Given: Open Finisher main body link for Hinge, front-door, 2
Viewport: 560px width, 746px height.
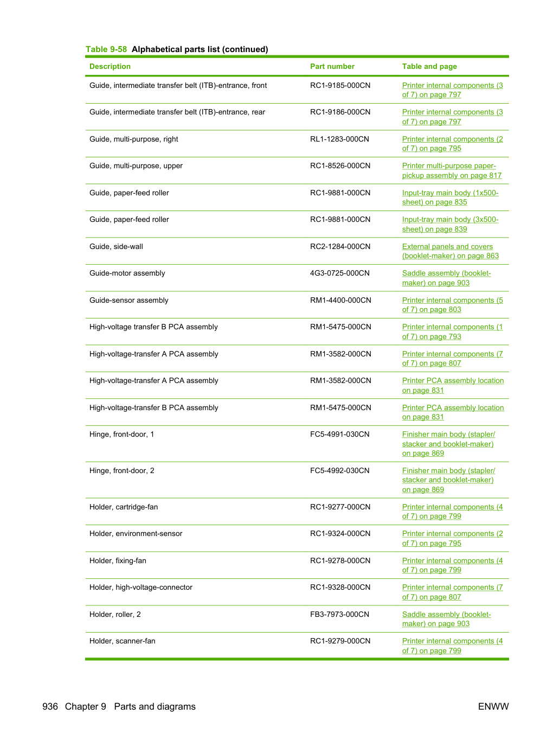Looking at the screenshot, I should (x=449, y=480).
